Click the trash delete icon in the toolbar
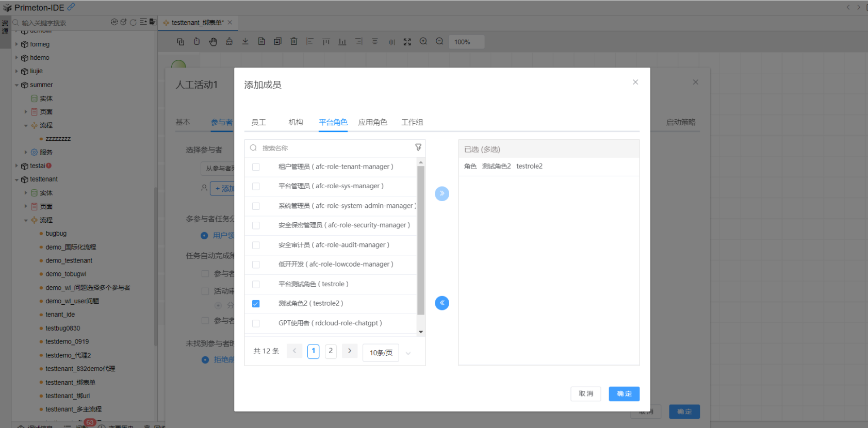868x428 pixels. 293,42
